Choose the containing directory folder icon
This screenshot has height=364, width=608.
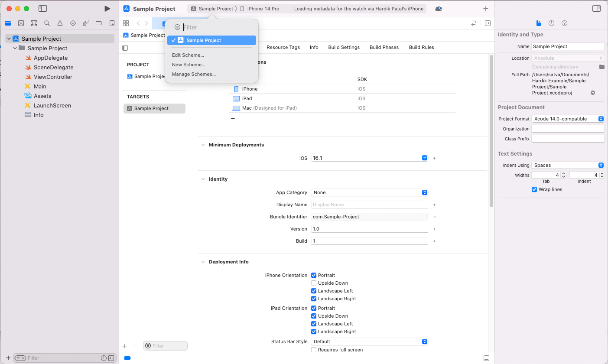[601, 67]
